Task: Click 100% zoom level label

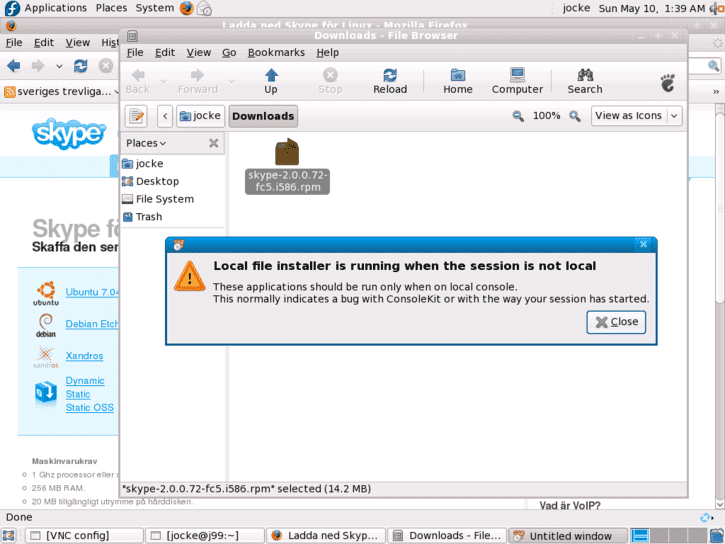Action: pyautogui.click(x=546, y=116)
